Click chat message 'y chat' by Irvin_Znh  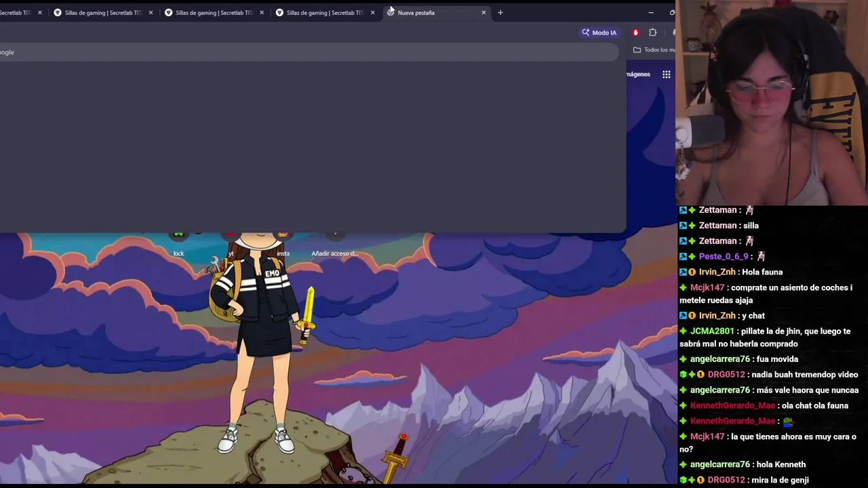point(753,315)
